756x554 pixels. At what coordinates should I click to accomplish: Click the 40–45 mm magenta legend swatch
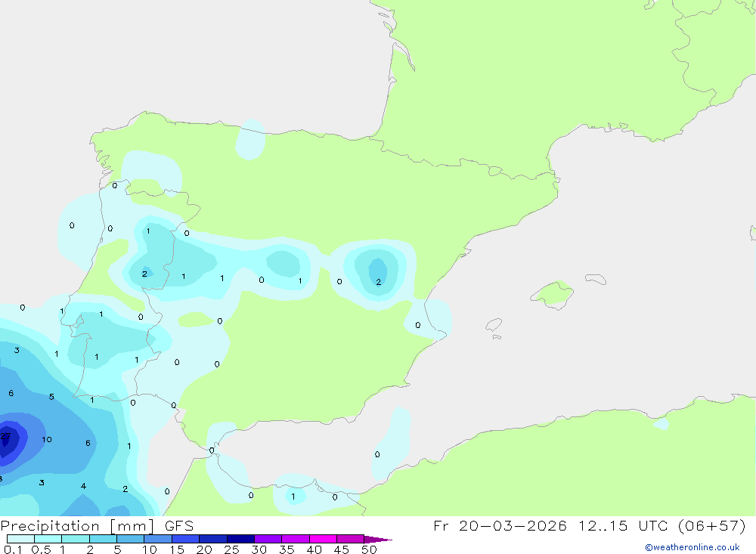pos(323,539)
